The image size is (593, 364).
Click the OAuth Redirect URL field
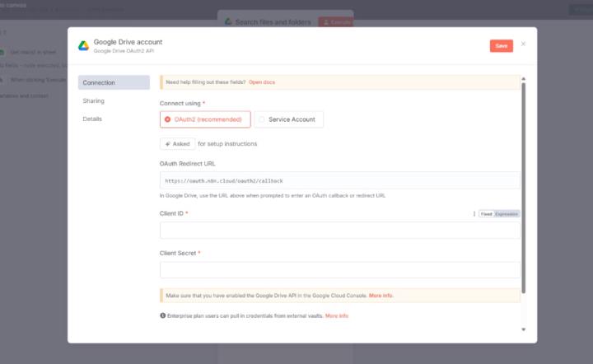pyautogui.click(x=340, y=180)
